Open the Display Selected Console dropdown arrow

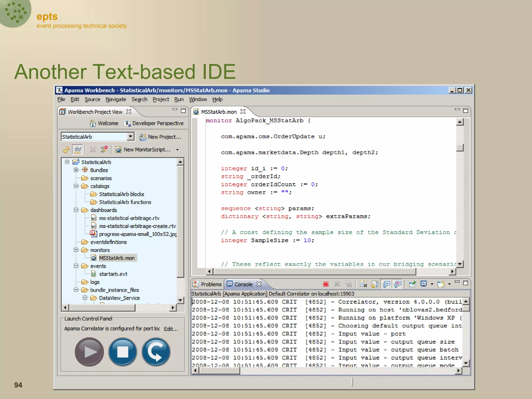[x=432, y=284]
